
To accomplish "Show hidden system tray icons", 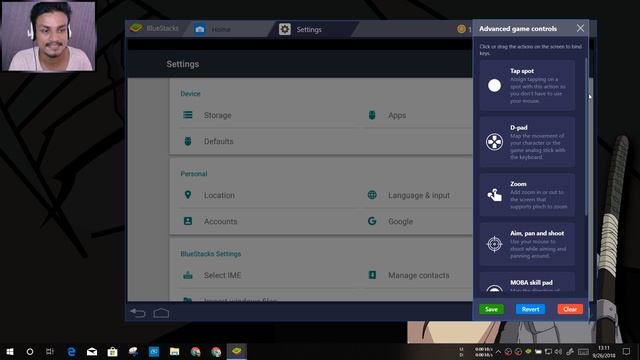I will [498, 352].
